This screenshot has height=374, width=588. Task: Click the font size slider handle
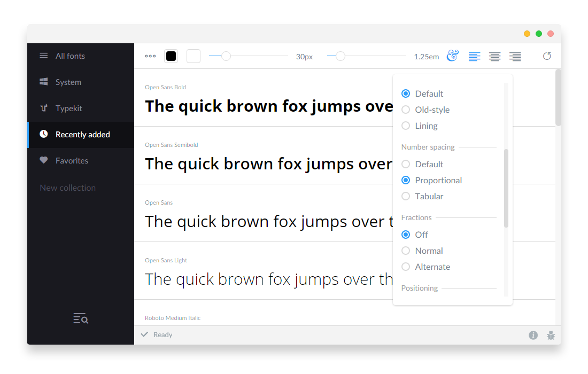226,56
